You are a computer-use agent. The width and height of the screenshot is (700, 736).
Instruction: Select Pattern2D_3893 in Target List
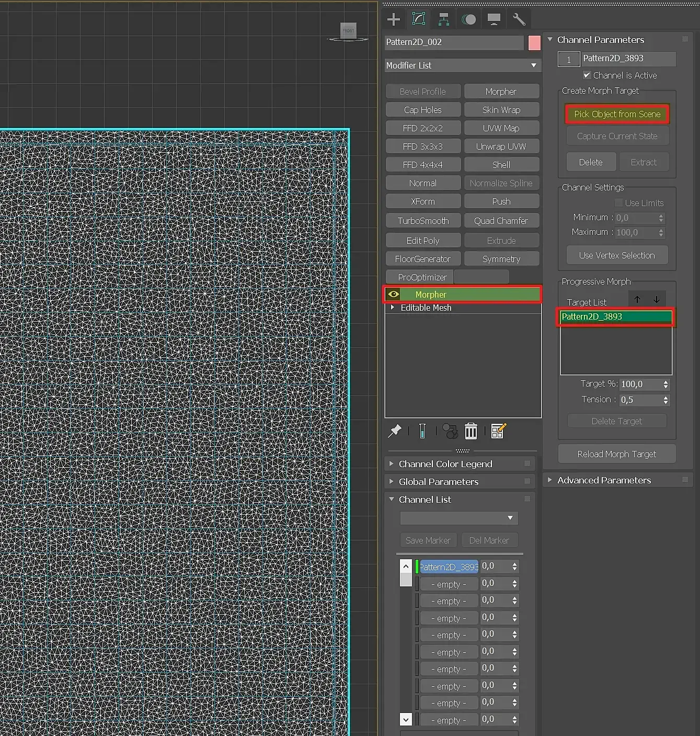point(616,316)
